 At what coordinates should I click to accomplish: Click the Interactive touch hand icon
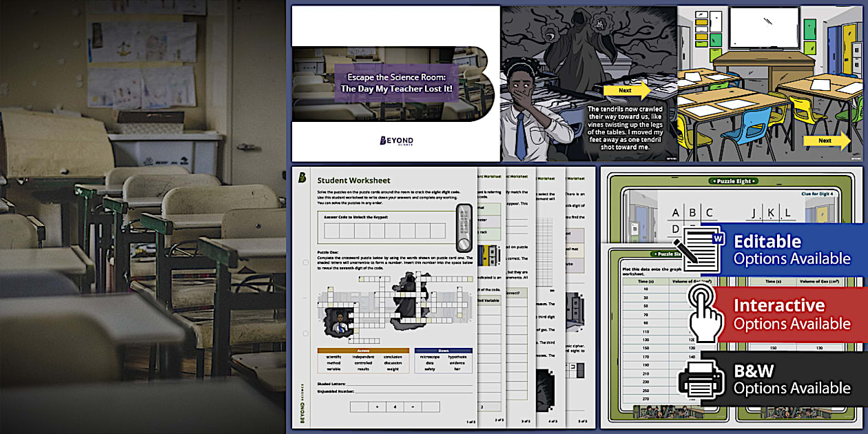click(704, 314)
